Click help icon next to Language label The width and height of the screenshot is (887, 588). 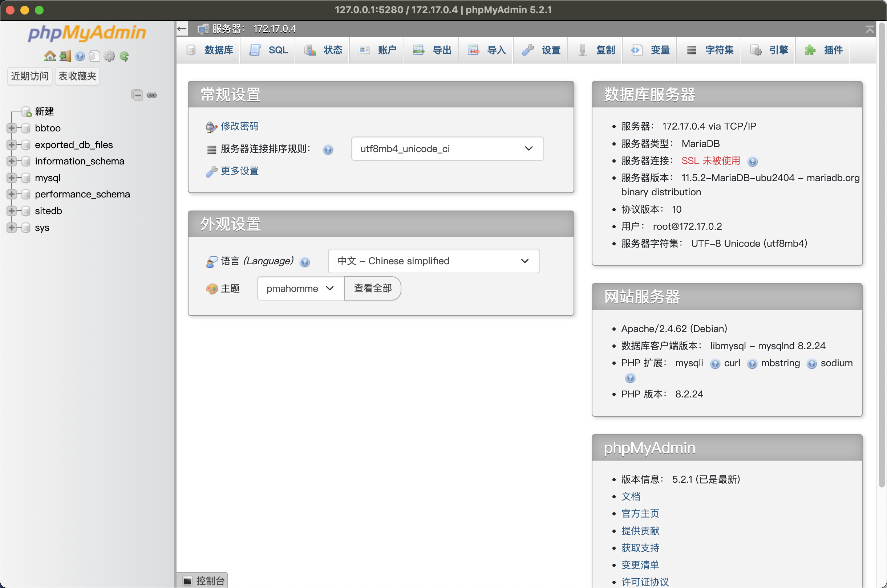(x=305, y=262)
